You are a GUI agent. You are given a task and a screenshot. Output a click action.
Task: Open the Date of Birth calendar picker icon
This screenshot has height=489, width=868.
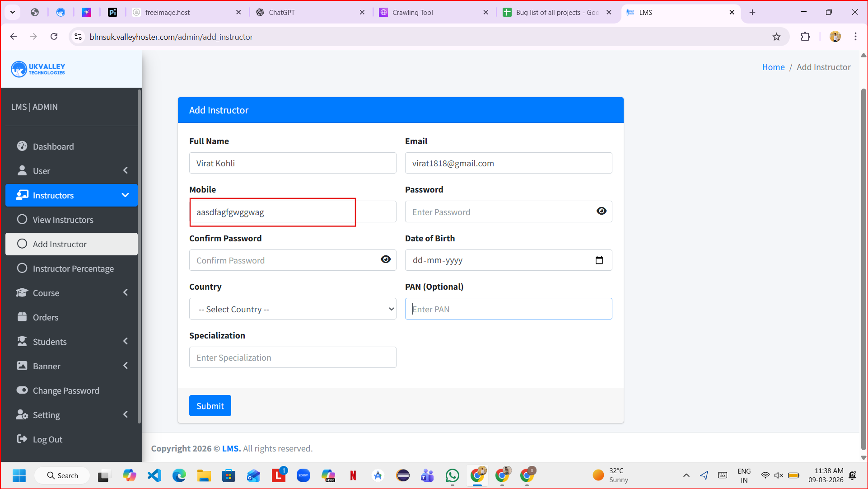pyautogui.click(x=599, y=260)
